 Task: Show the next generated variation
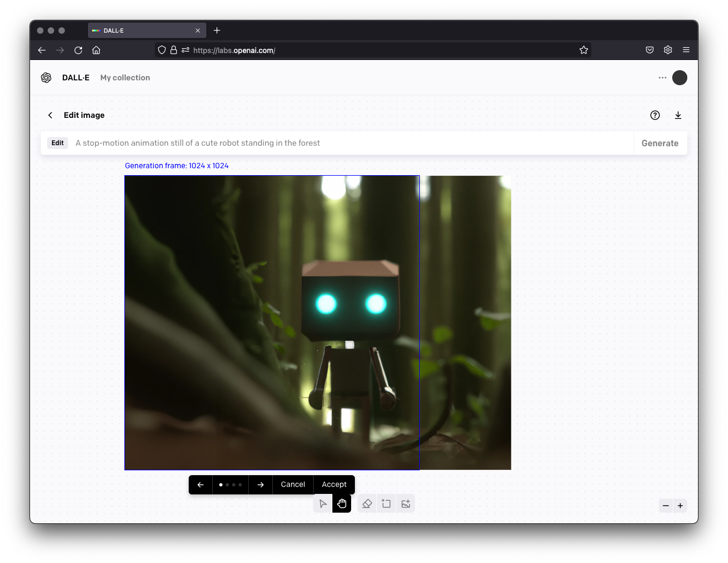261,485
